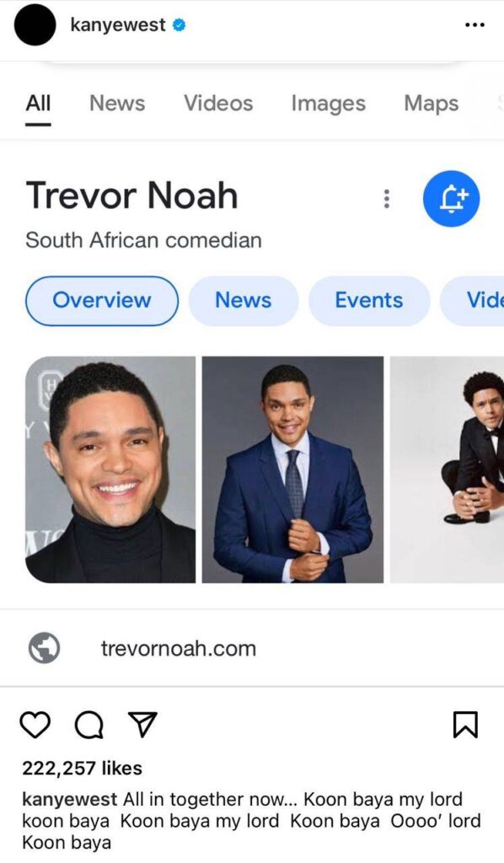Save post with the bookmark icon
This screenshot has width=504, height=863.
coord(465,724)
